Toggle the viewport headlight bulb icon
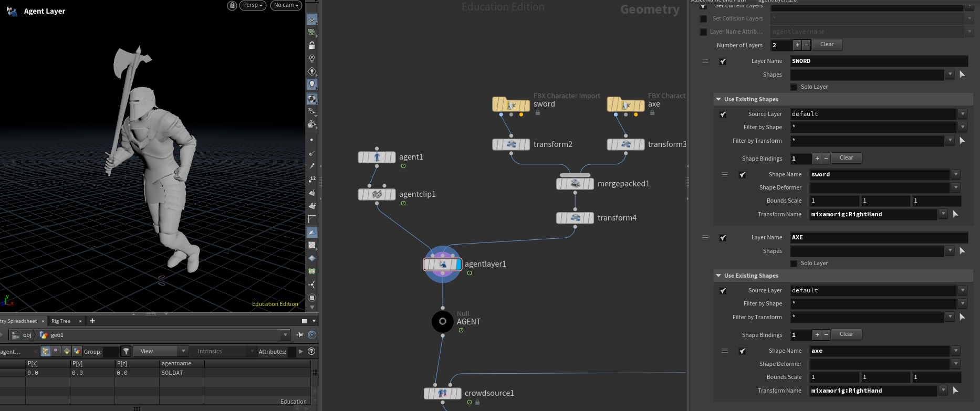This screenshot has height=411, width=980. pos(312,84)
